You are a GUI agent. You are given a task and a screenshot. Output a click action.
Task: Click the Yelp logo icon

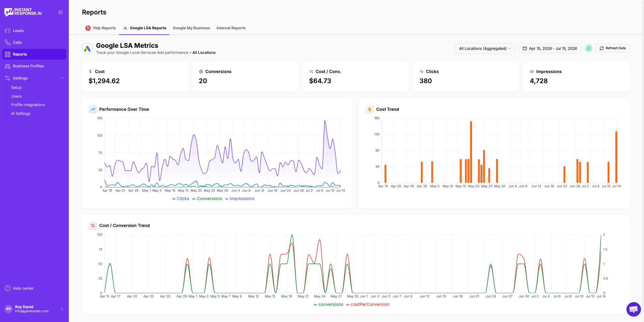click(x=88, y=28)
